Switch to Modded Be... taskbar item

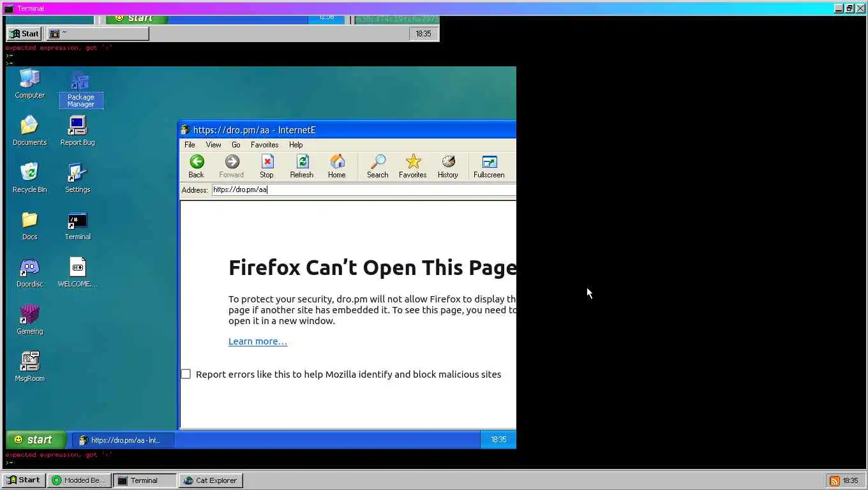pos(79,480)
